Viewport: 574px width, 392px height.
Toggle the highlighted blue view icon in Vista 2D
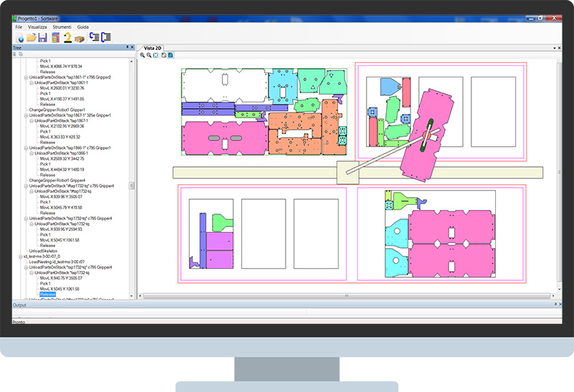click(170, 54)
